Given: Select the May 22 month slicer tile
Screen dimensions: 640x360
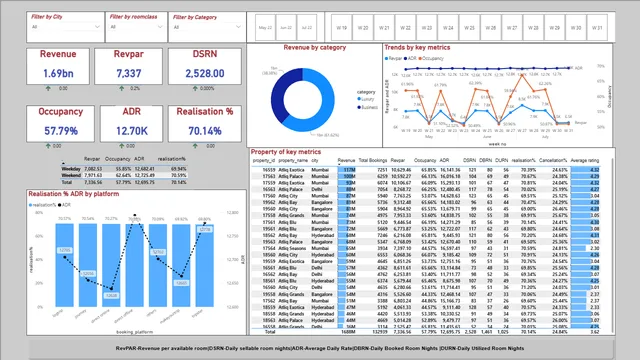Looking at the screenshot, I should point(265,28).
